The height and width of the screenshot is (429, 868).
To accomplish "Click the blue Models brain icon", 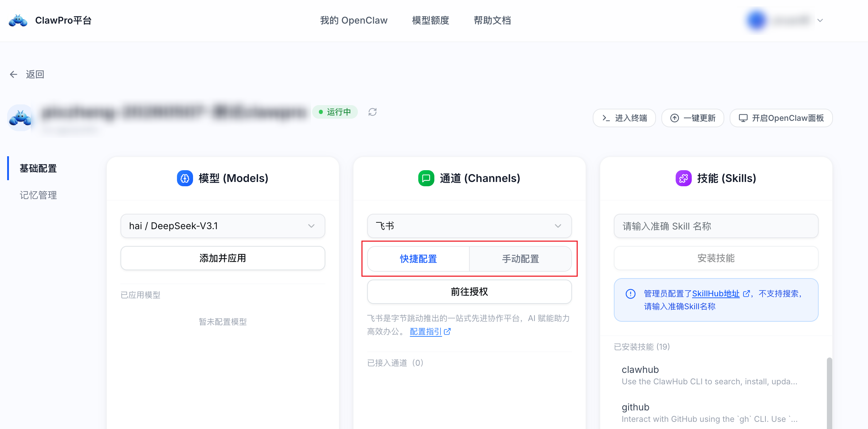I will pyautogui.click(x=185, y=178).
